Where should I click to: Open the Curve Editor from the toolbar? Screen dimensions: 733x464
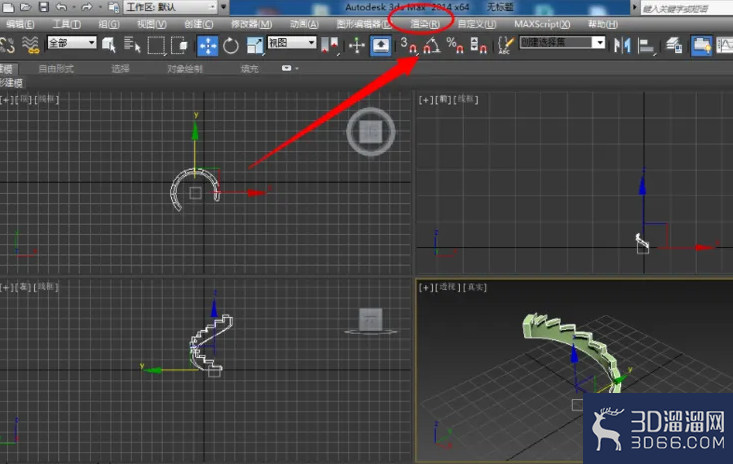tap(725, 45)
